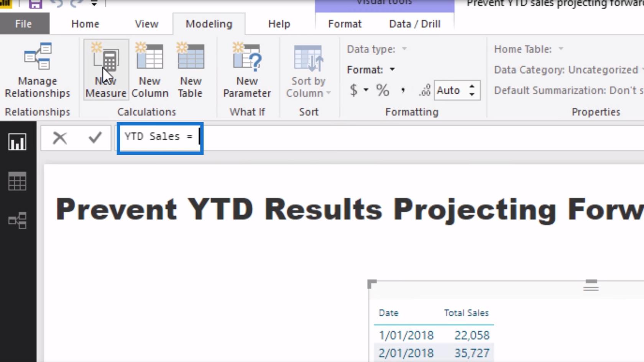The image size is (644, 362).
Task: Select the 1/01/2018 date cell
Action: click(406, 335)
